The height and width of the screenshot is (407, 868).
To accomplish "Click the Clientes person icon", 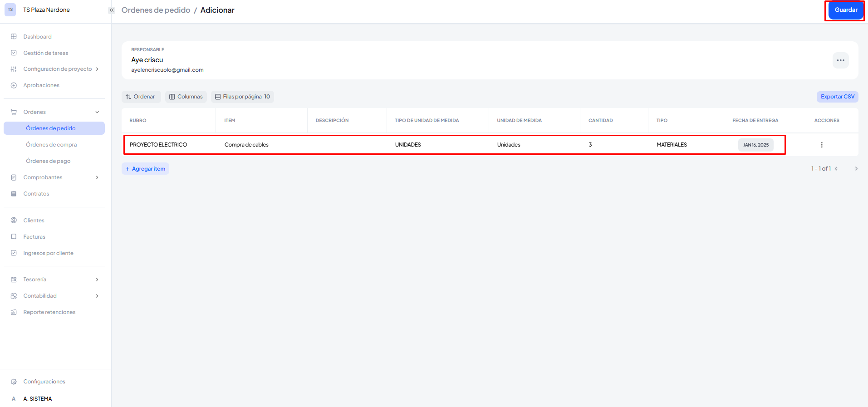I will [14, 221].
